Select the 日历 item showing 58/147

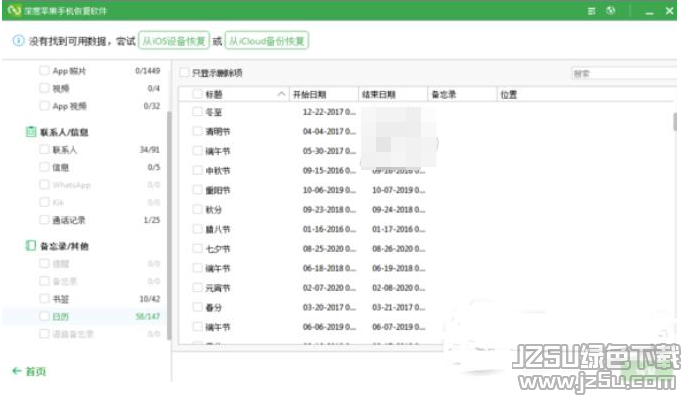85,316
